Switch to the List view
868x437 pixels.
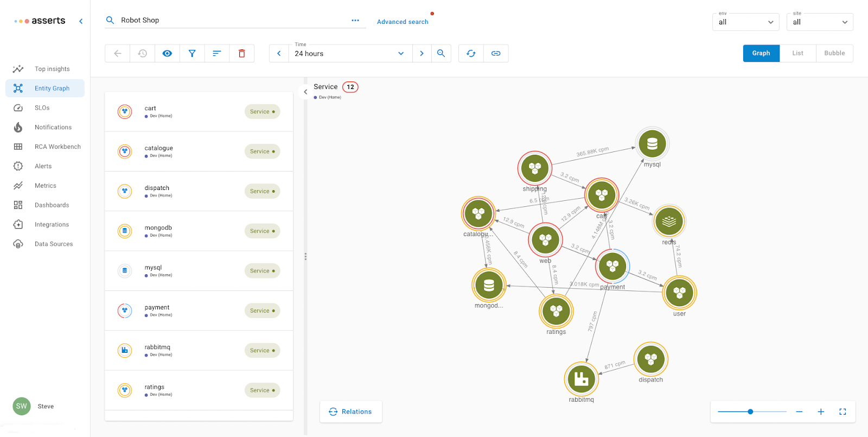tap(797, 53)
